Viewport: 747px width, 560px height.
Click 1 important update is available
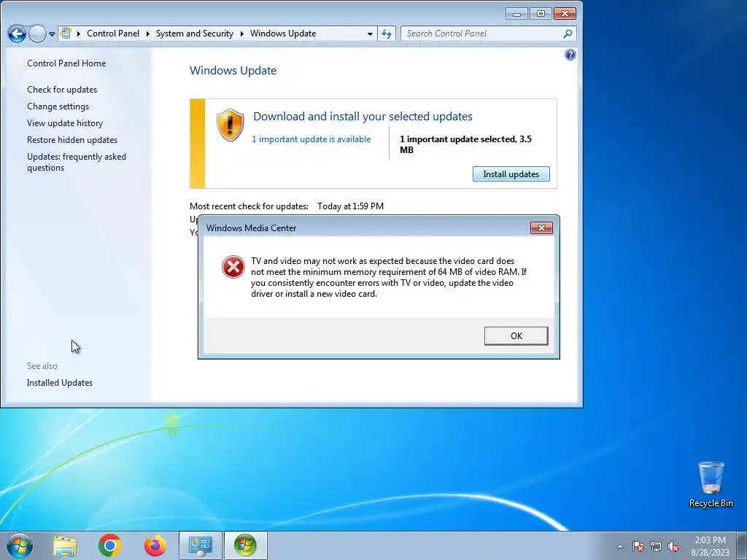[311, 139]
